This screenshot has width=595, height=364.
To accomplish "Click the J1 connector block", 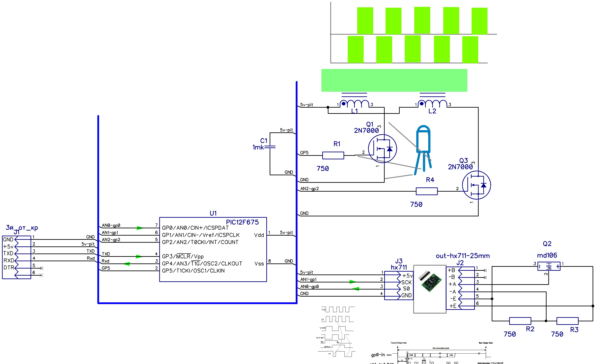I will pyautogui.click(x=16, y=257).
